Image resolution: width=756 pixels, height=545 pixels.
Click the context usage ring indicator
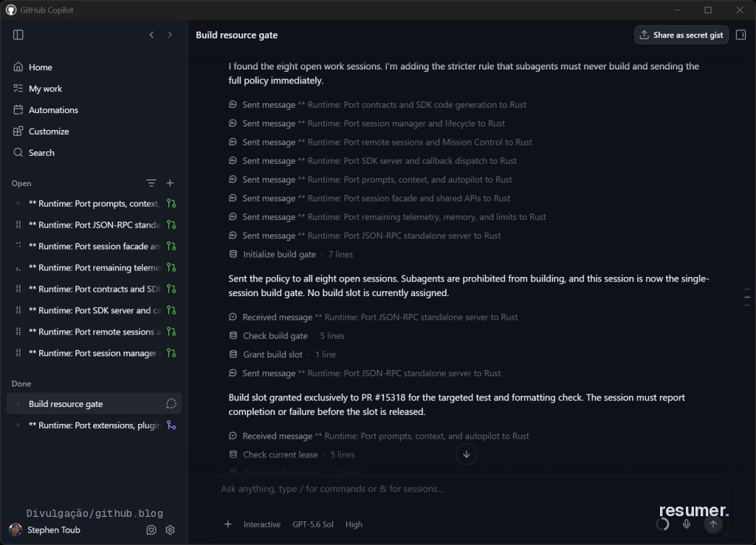tap(662, 524)
